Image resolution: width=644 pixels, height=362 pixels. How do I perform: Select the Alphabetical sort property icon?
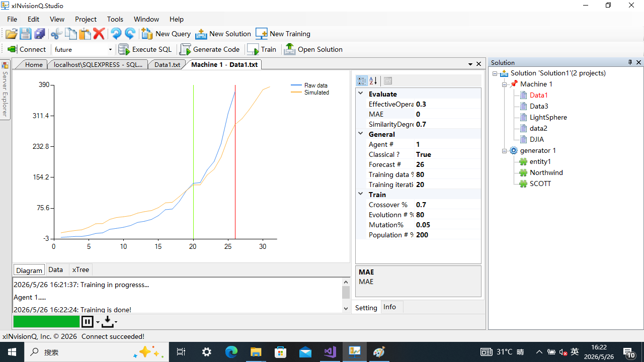click(x=373, y=80)
